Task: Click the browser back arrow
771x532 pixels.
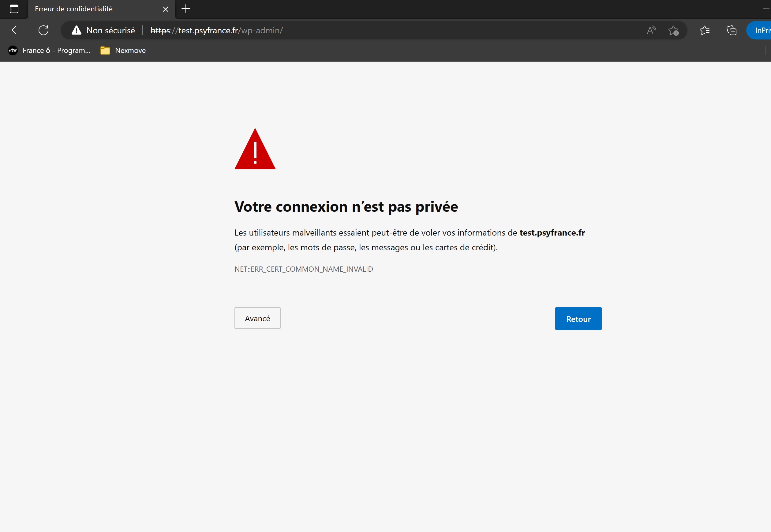Action: 16,30
